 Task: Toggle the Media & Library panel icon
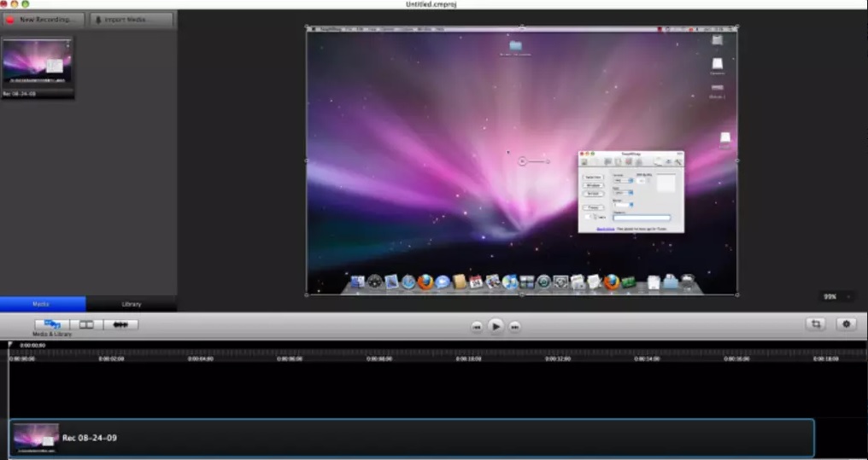pyautogui.click(x=52, y=324)
